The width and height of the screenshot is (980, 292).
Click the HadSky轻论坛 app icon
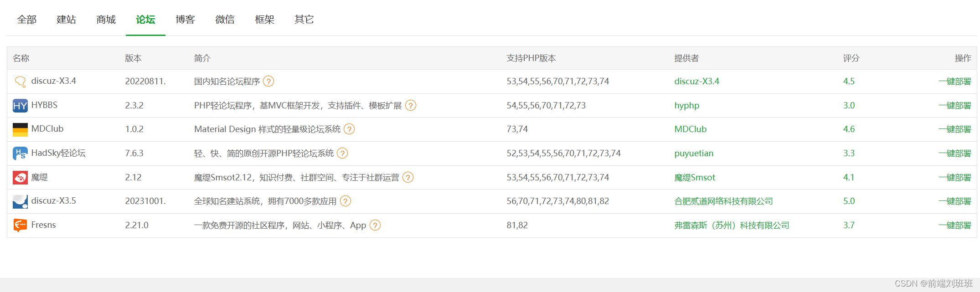(x=20, y=154)
